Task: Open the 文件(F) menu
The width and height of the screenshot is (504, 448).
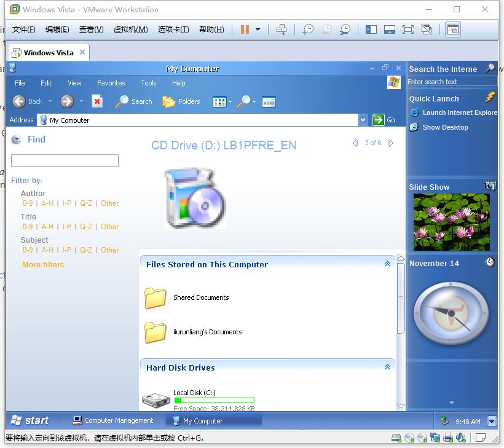Action: tap(23, 29)
